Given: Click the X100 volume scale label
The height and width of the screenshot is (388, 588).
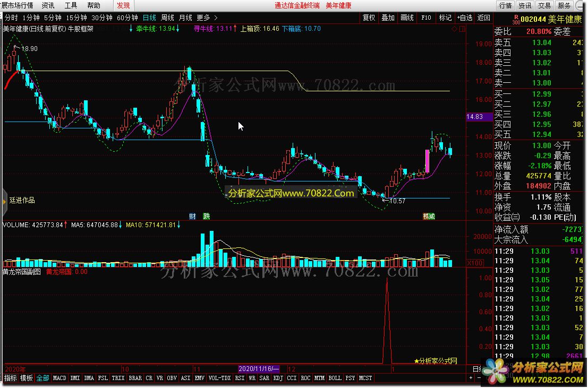Looking at the screenshot, I should [x=475, y=263].
